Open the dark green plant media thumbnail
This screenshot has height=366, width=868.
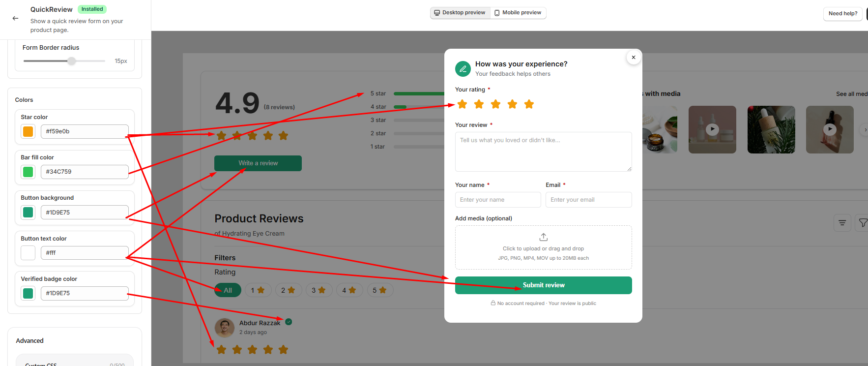[x=771, y=130]
